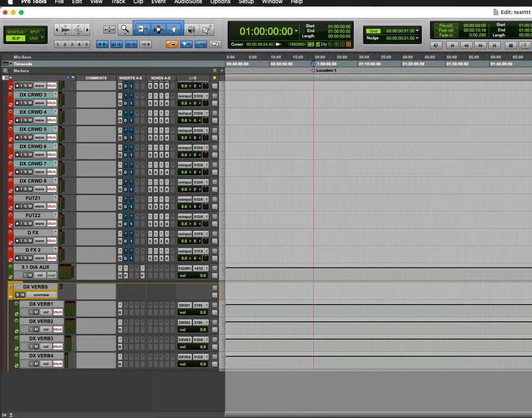Open DX VERB2 vol track view selector

tap(46, 329)
